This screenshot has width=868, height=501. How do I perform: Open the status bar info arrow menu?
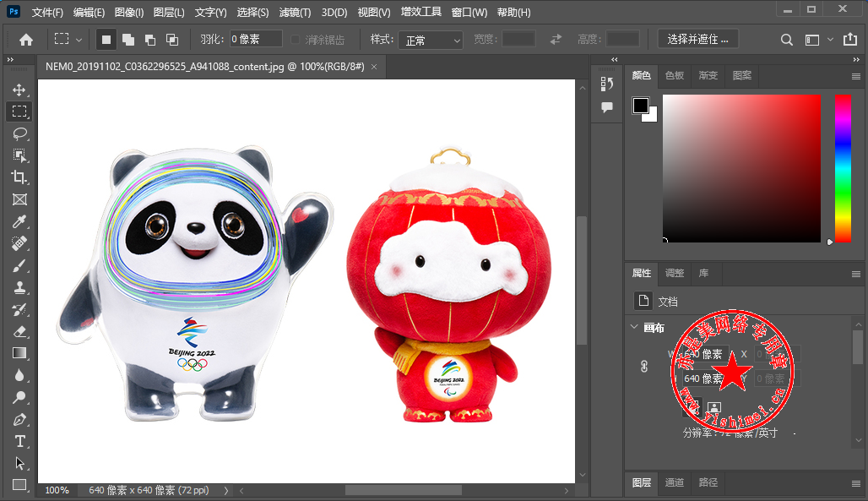click(225, 491)
